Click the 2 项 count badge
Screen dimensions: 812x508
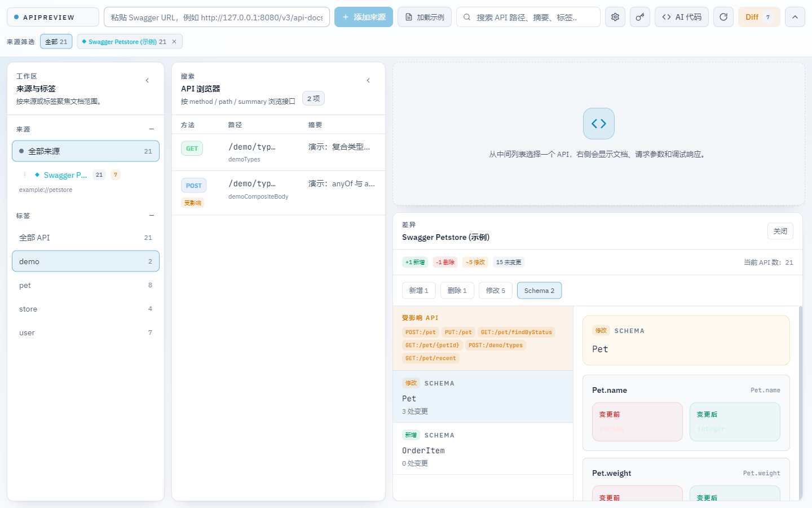[314, 98]
